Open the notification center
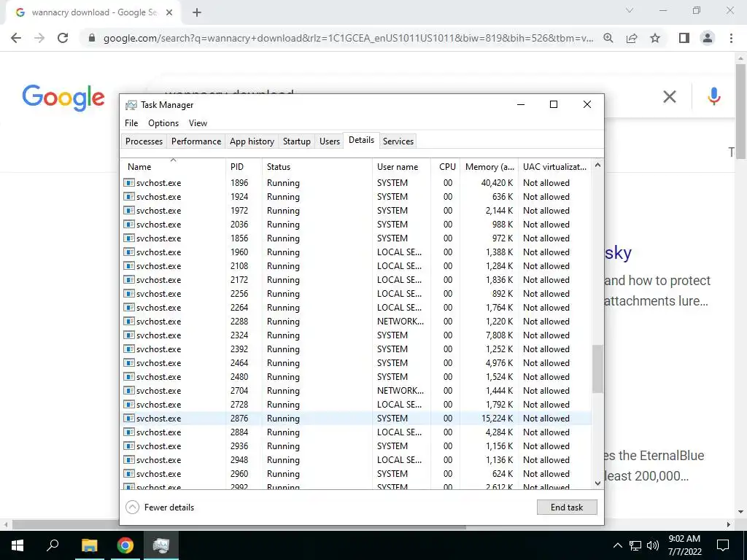The height and width of the screenshot is (560, 747). coord(723,545)
